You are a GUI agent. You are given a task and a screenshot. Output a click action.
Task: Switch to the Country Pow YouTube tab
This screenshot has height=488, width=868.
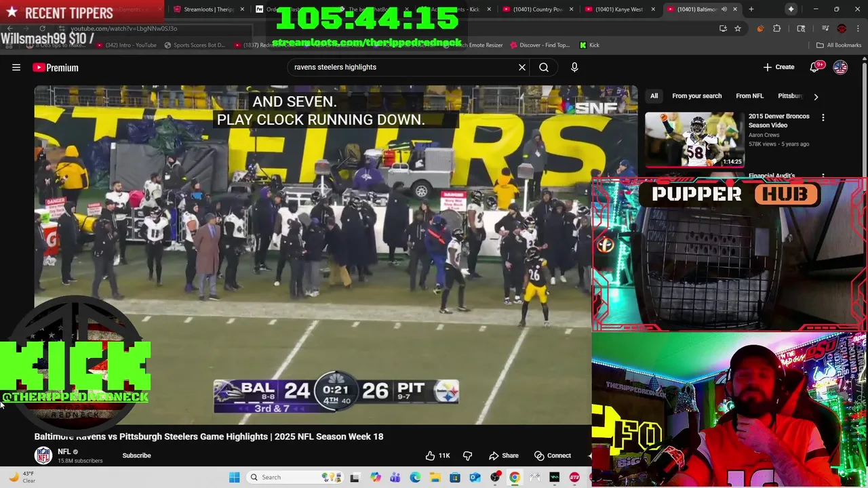tap(538, 9)
